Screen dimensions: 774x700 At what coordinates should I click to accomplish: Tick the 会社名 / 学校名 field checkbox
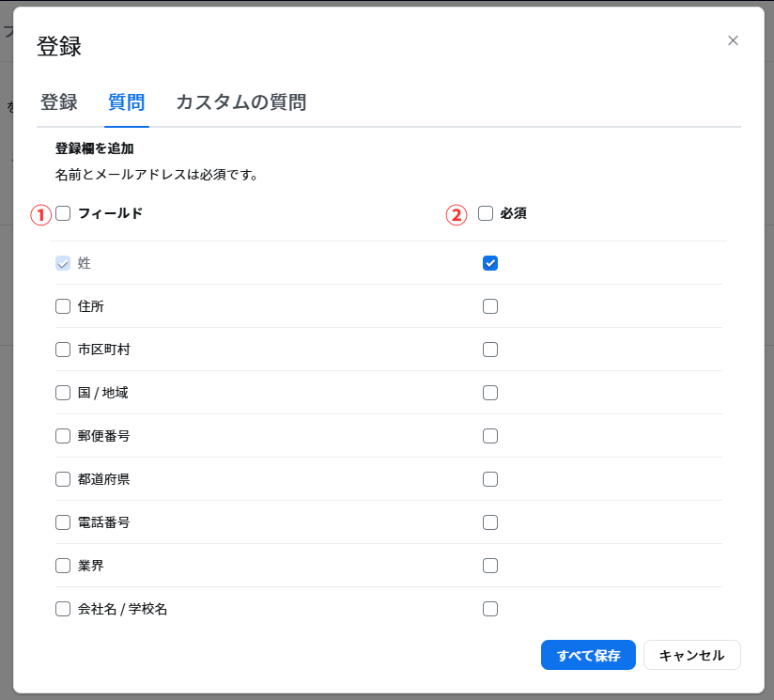click(63, 609)
